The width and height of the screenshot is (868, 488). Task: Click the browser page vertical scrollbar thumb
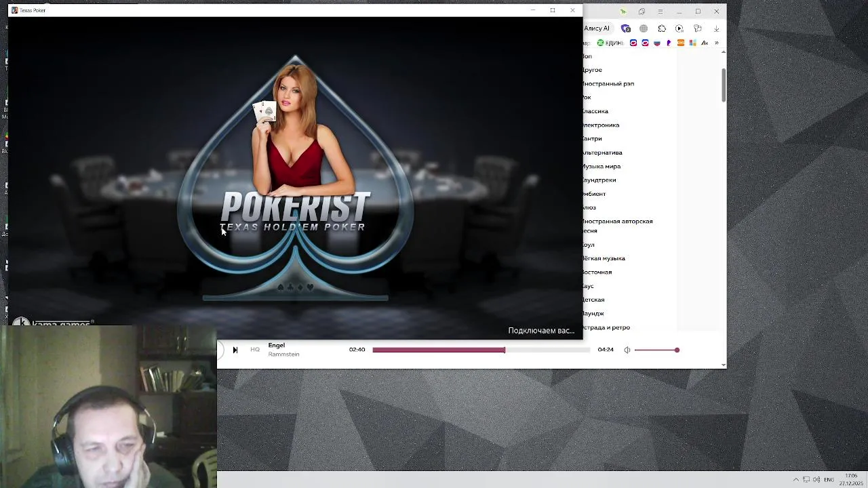(x=724, y=85)
